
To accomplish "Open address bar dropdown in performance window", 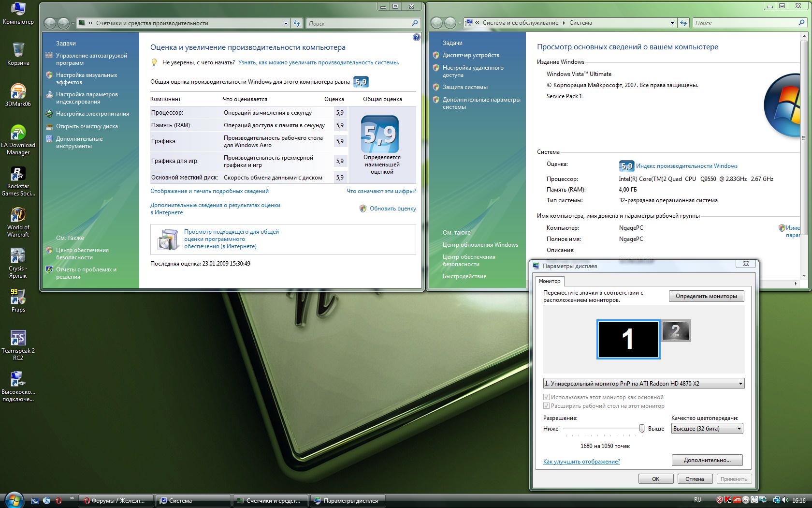I will [x=286, y=23].
